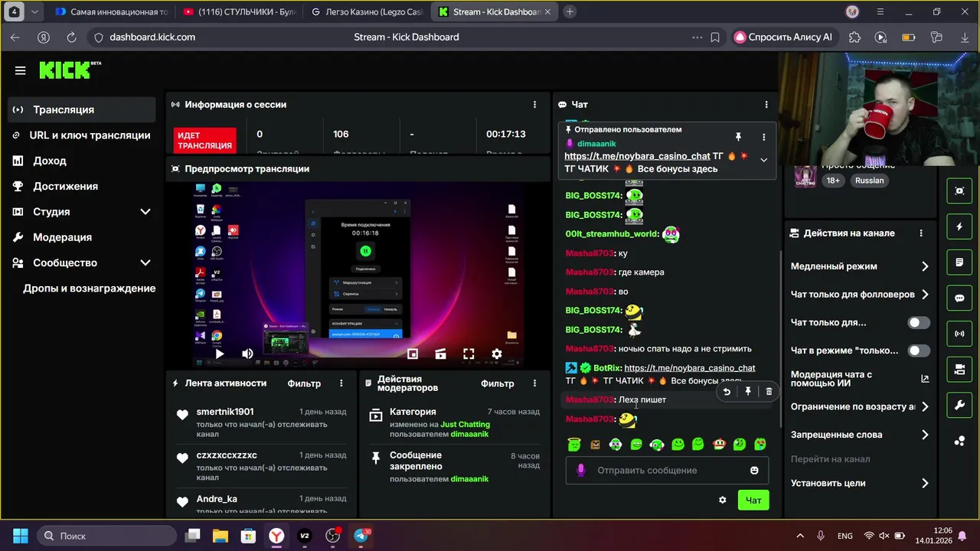
Task: Click reply arrow on Masha8703 message
Action: pyautogui.click(x=727, y=392)
